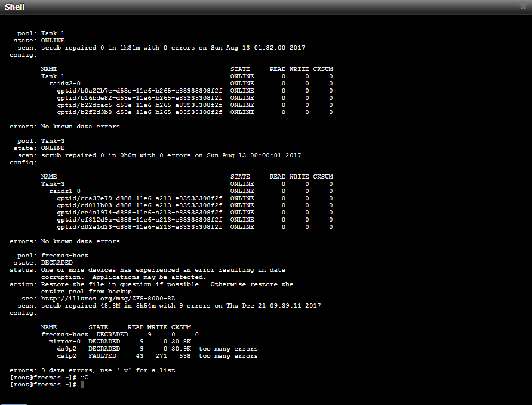
Task: Click the raidz2-0 vdev row
Action: click(x=190, y=84)
